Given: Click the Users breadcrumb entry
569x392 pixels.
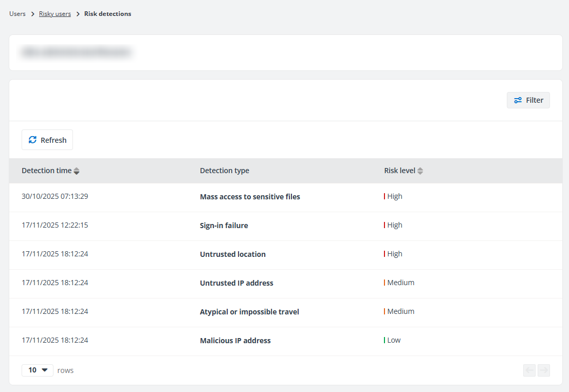Looking at the screenshot, I should tap(17, 13).
